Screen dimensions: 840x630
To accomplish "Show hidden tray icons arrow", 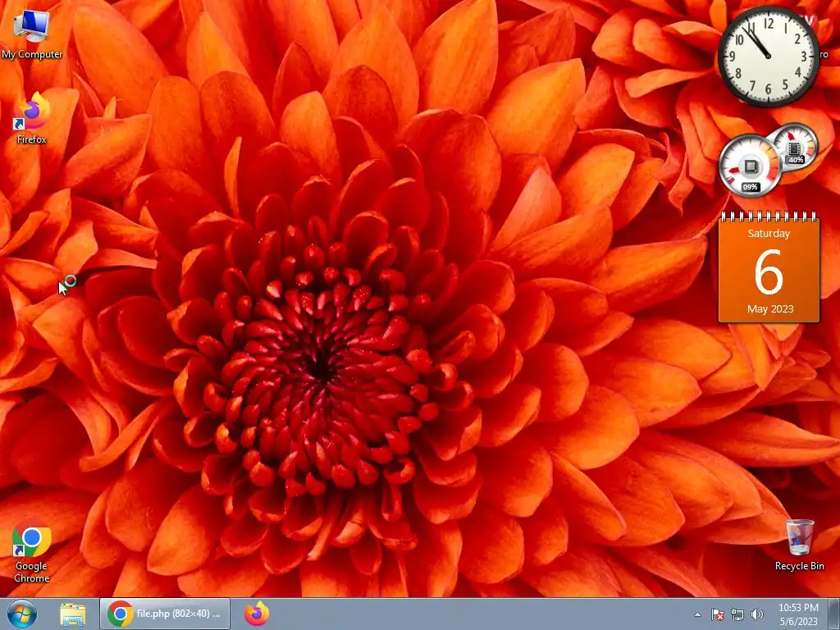I will point(697,614).
